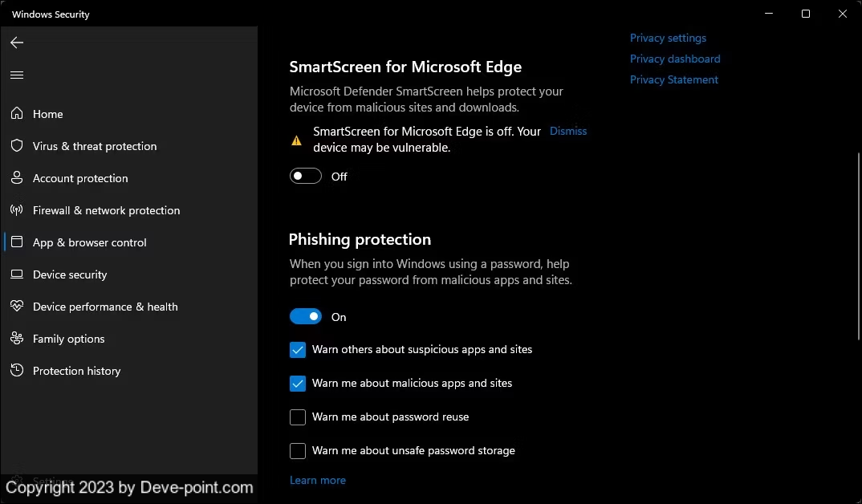Click the vertical scrollbar on the right
862x504 pixels.
pos(858,246)
